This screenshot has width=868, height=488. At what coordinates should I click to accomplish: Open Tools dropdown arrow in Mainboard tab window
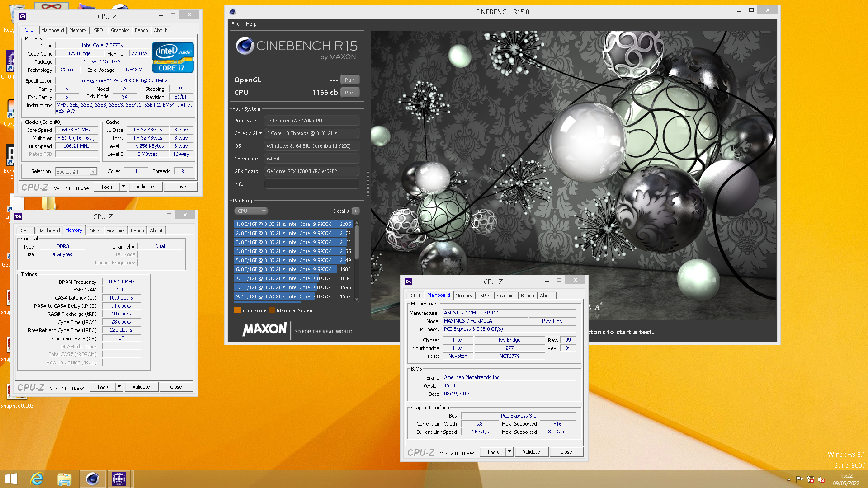[509, 452]
